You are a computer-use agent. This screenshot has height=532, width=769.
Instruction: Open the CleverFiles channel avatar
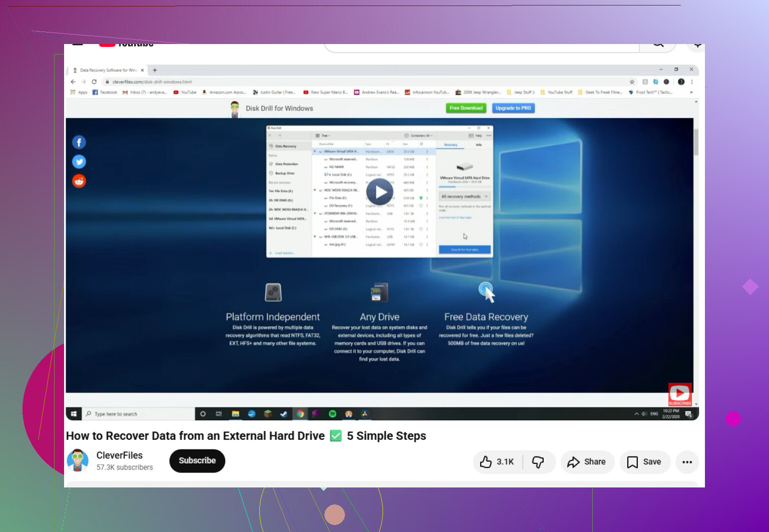[78, 460]
